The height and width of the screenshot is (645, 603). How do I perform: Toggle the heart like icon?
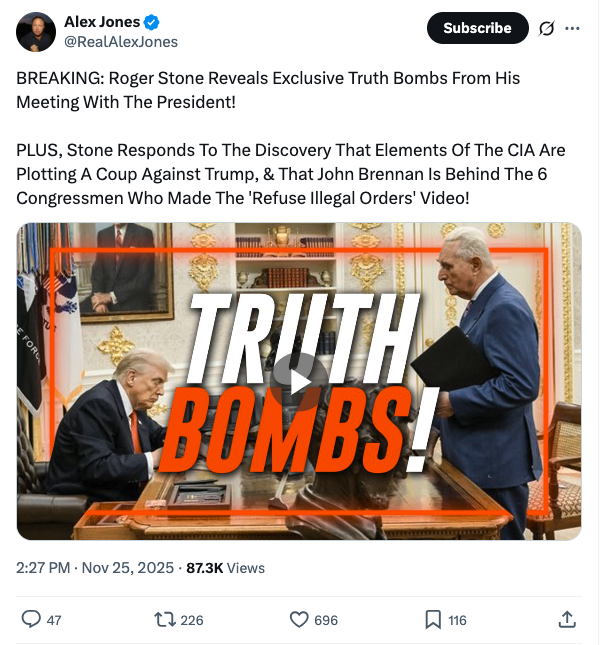point(299,620)
